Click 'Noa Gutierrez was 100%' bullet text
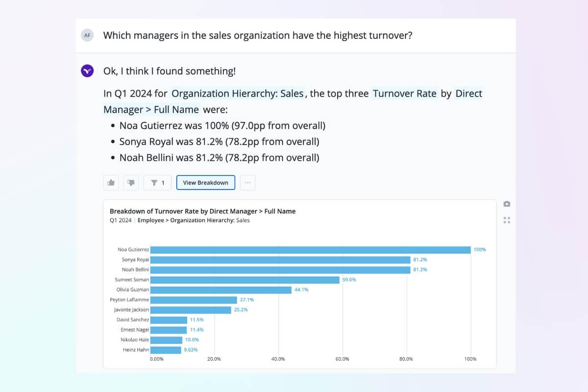The height and width of the screenshot is (392, 588). pos(174,125)
